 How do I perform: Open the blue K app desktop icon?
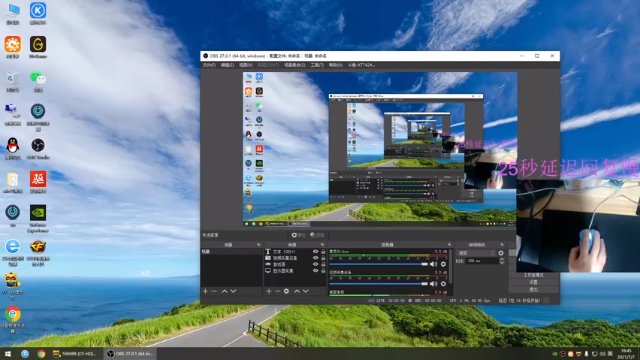[x=38, y=13]
